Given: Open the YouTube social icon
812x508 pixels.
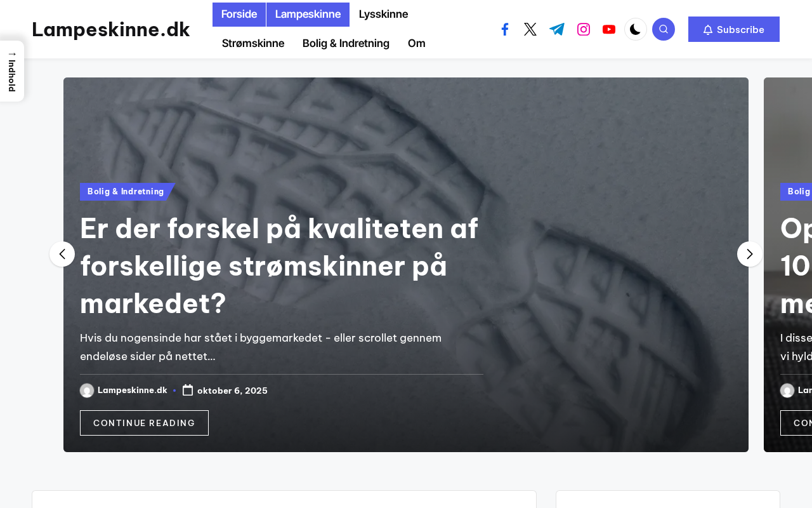Looking at the screenshot, I should tap(609, 29).
